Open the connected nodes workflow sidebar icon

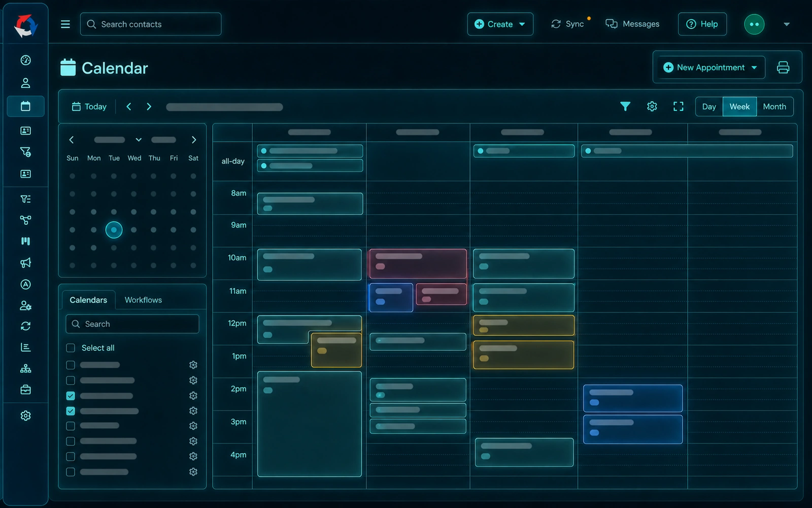[x=25, y=220]
